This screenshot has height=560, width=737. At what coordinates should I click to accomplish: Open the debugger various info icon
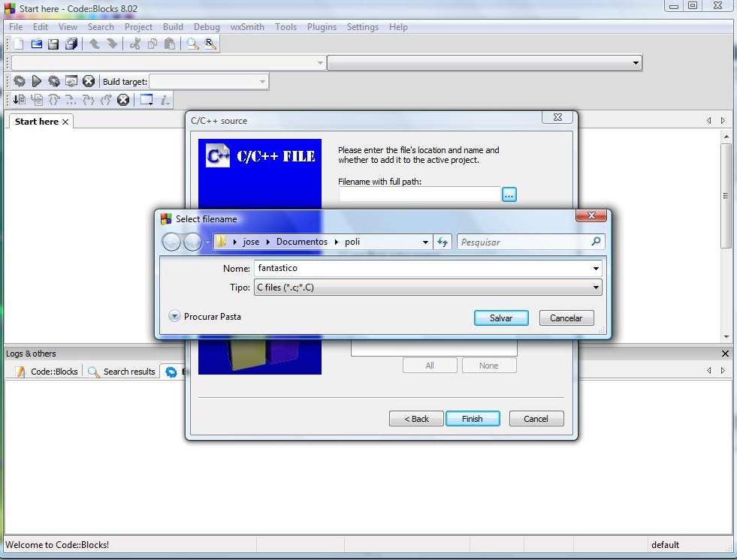coord(165,100)
